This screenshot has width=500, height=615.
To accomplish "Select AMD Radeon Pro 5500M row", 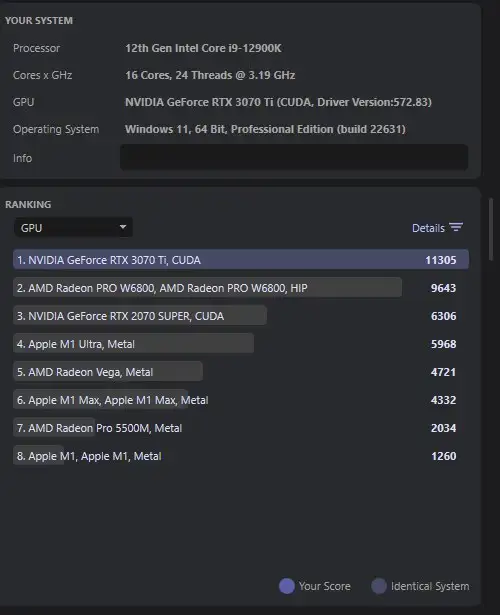I will tap(241, 428).
